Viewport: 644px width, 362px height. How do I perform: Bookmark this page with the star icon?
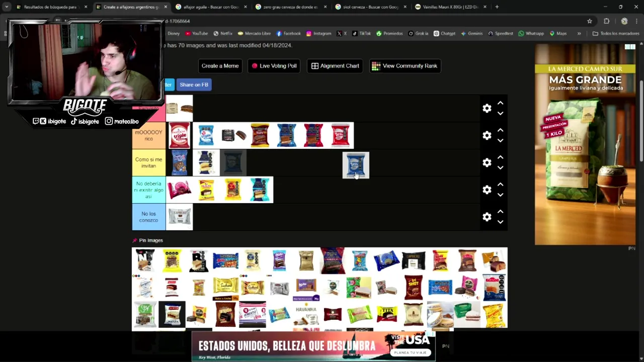590,21
